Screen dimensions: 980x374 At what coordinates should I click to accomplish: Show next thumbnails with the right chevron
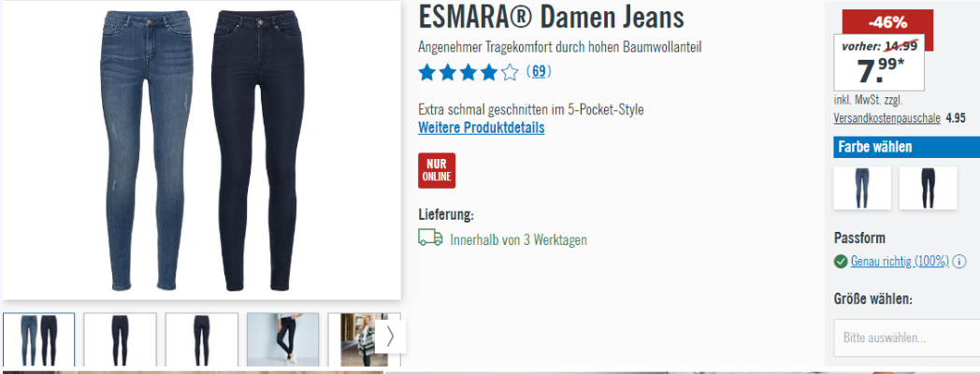pyautogui.click(x=391, y=338)
